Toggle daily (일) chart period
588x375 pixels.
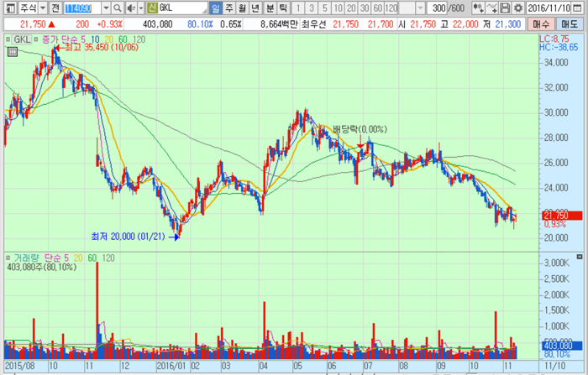pos(216,8)
